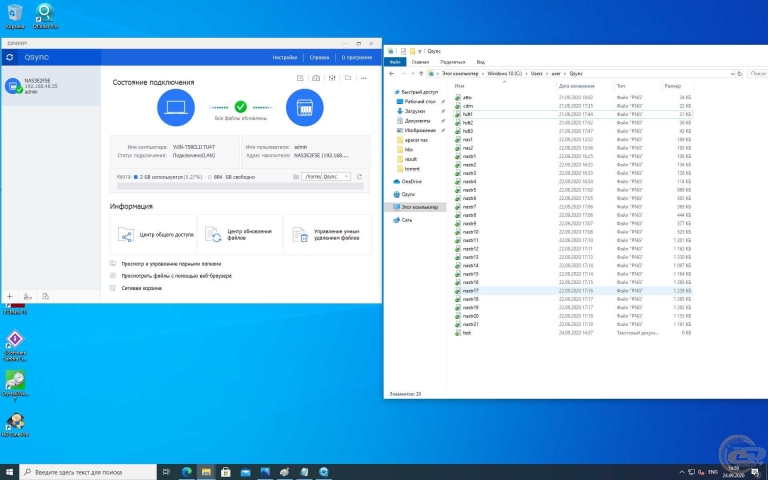This screenshot has height=480, width=768.
Task: Select Быстрый доступ in Explorer tree
Action: [x=419, y=92]
